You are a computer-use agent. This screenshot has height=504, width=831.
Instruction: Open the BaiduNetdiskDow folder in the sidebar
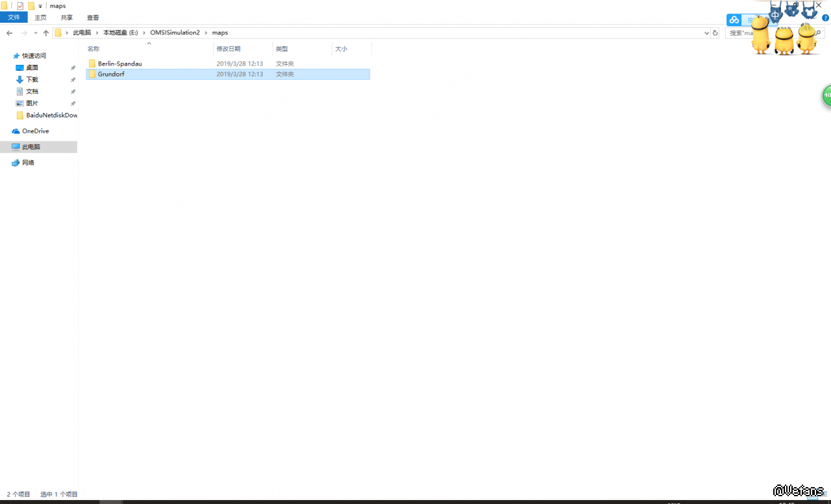tap(52, 115)
